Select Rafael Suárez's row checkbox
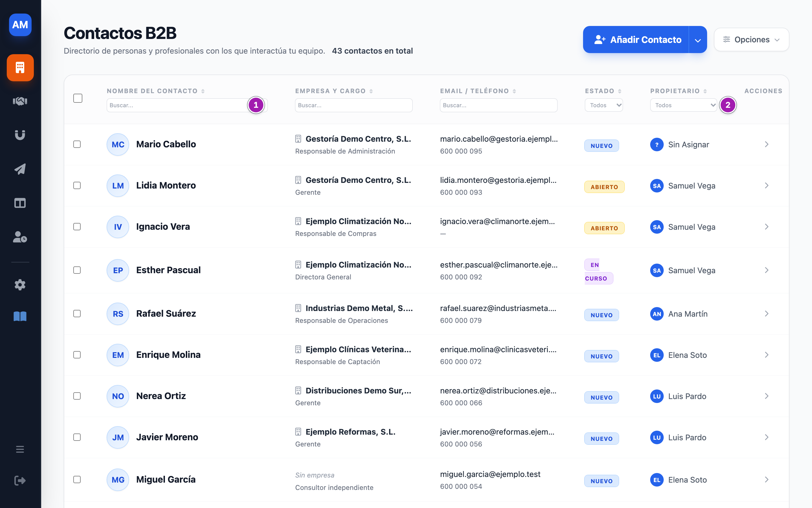 click(77, 314)
